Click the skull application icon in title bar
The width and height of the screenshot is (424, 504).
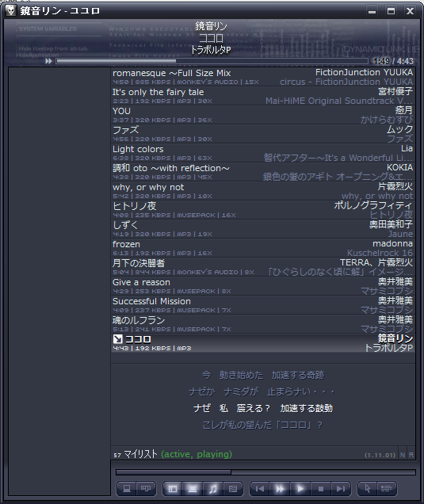click(x=10, y=10)
